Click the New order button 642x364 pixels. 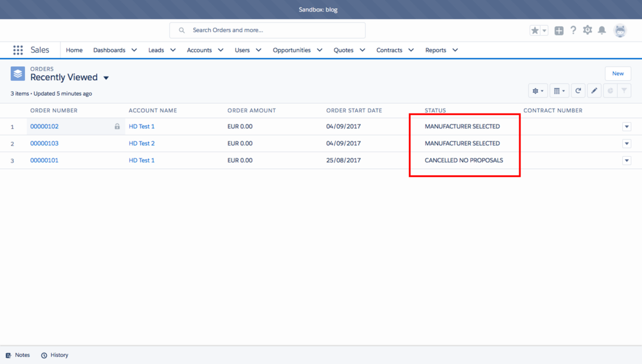pyautogui.click(x=618, y=73)
